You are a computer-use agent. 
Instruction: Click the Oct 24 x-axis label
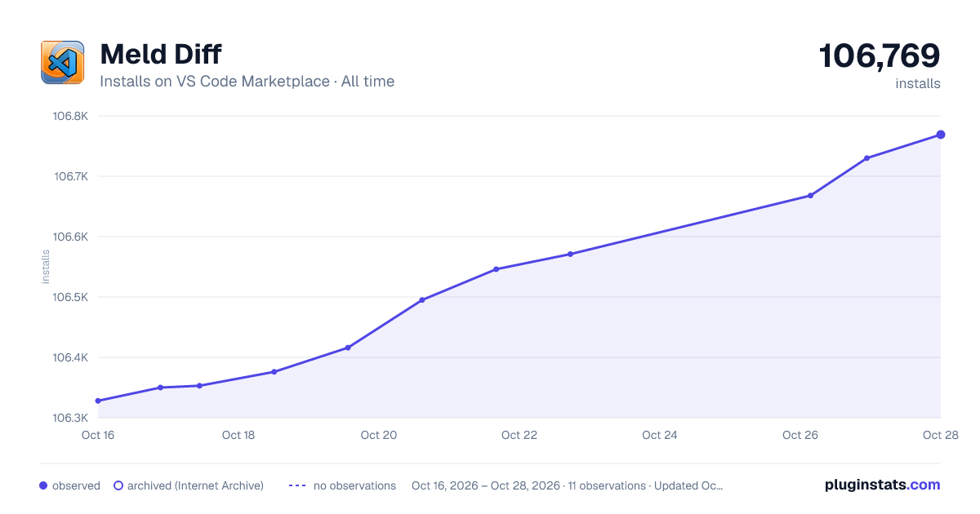pyautogui.click(x=660, y=435)
